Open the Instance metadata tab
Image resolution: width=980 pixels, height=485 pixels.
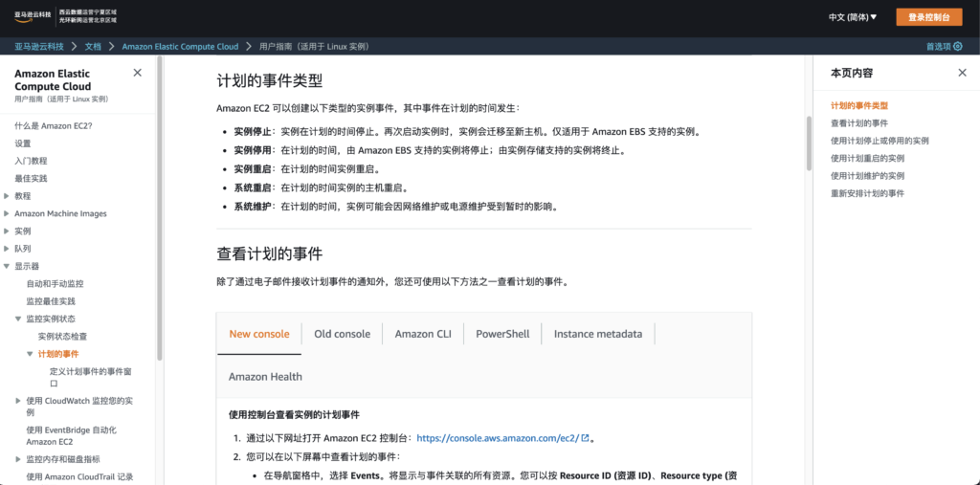tap(597, 334)
